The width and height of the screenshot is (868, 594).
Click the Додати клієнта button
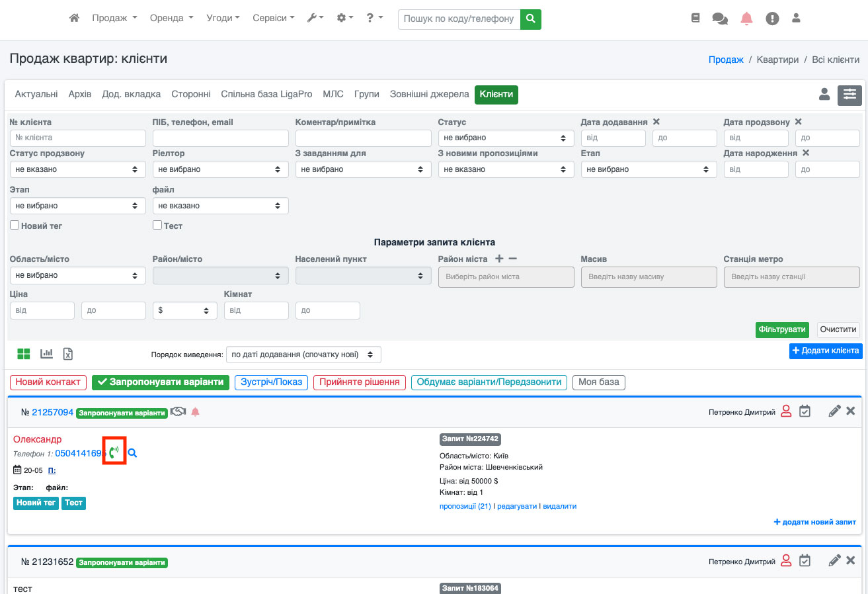tap(826, 351)
